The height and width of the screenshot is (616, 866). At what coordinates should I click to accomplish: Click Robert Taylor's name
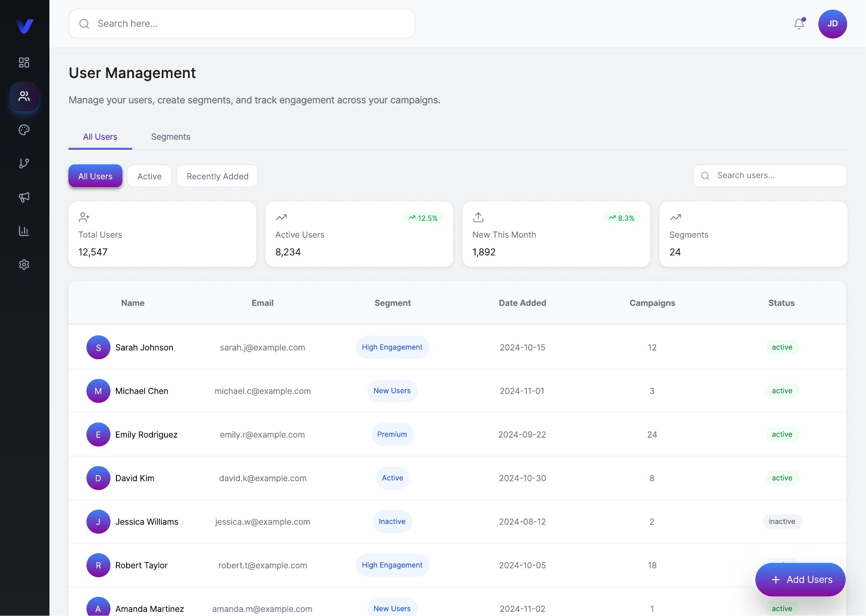pos(141,565)
